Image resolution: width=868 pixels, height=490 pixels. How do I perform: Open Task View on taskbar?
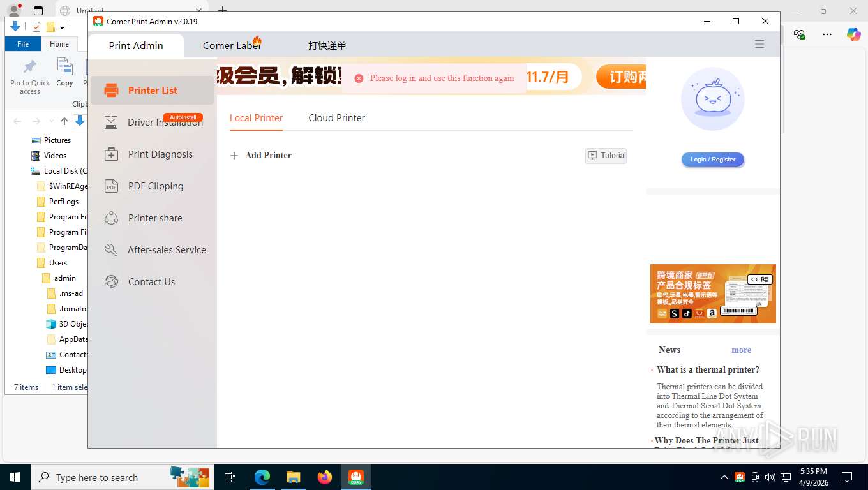tap(230, 477)
